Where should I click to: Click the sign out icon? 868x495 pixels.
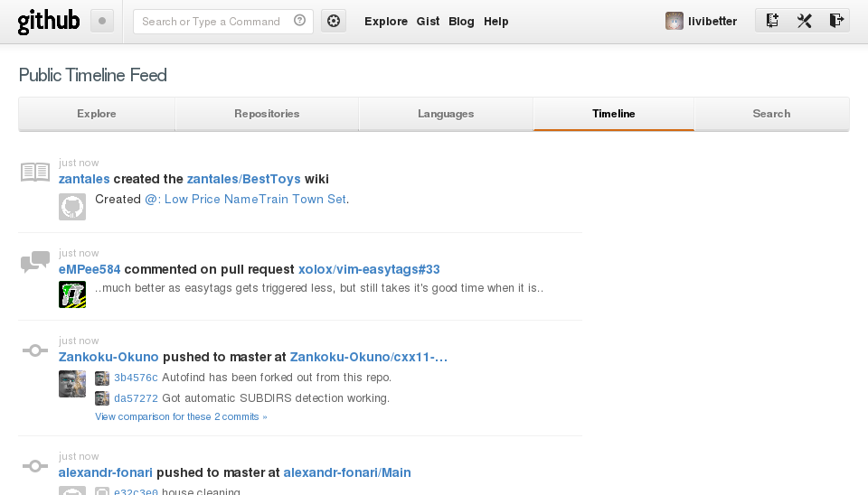pyautogui.click(x=835, y=21)
